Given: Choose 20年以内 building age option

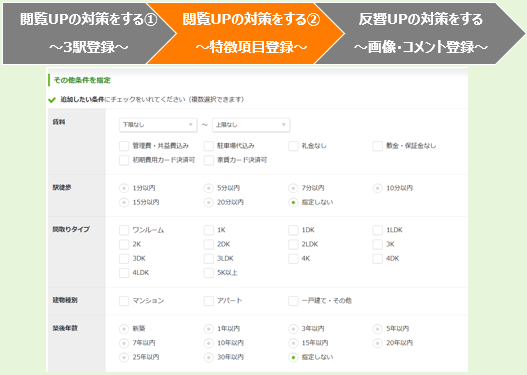Looking at the screenshot, I should tap(377, 343).
